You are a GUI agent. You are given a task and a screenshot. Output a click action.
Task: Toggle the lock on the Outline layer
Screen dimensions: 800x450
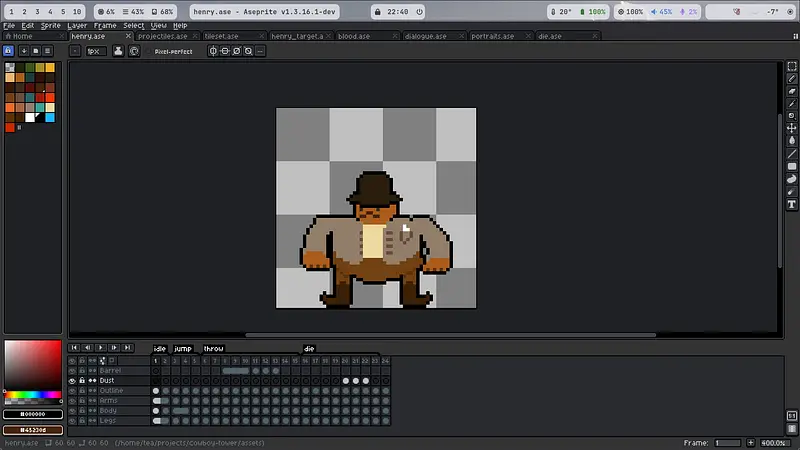tap(82, 390)
